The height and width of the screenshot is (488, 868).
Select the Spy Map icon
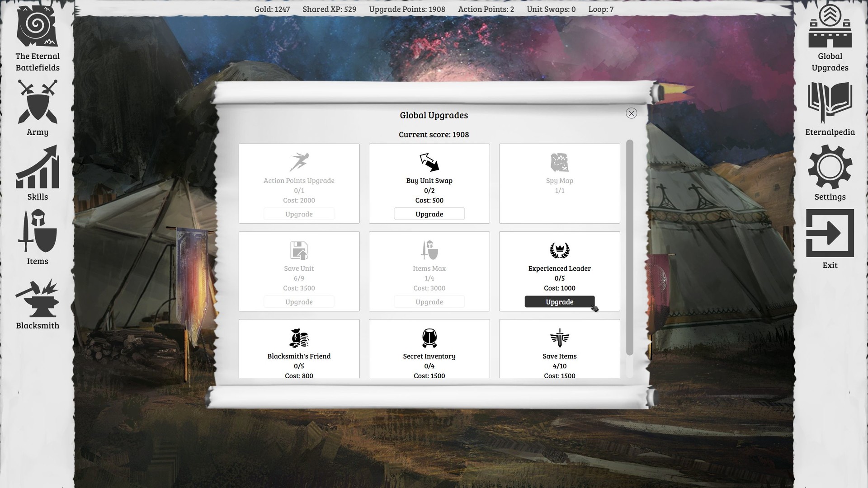(x=559, y=162)
